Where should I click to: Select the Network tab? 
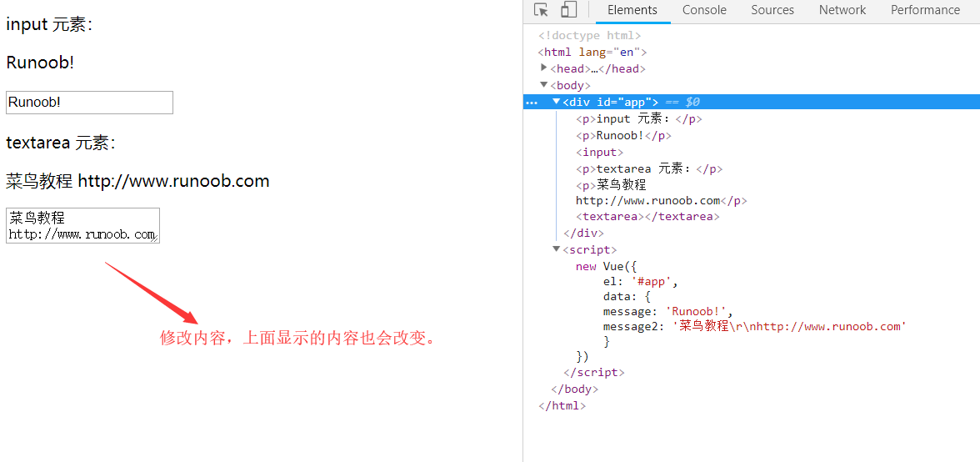pos(842,10)
